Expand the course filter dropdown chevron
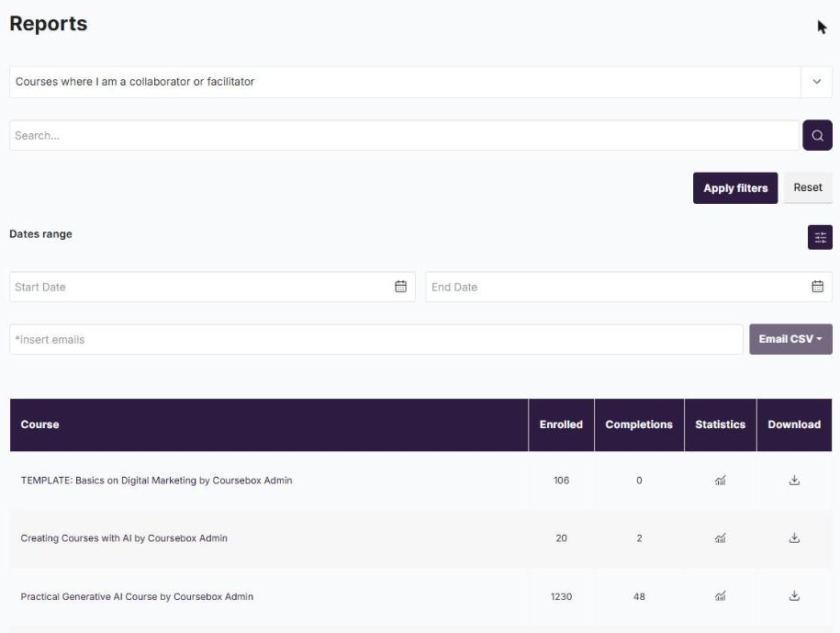 click(x=816, y=82)
